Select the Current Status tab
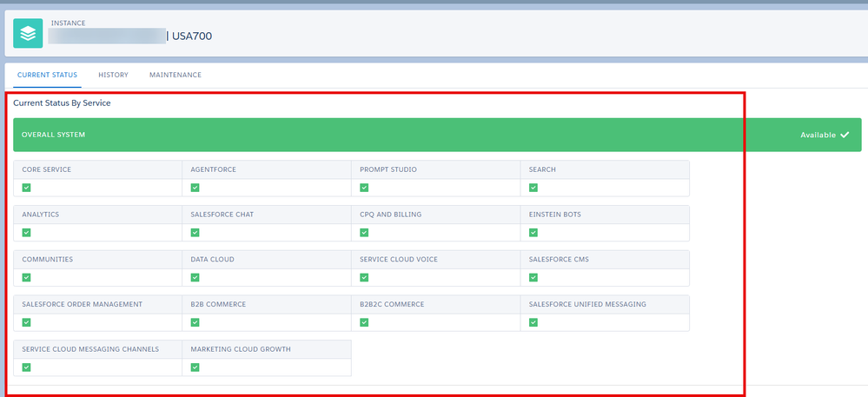The image size is (868, 397). pyautogui.click(x=47, y=75)
